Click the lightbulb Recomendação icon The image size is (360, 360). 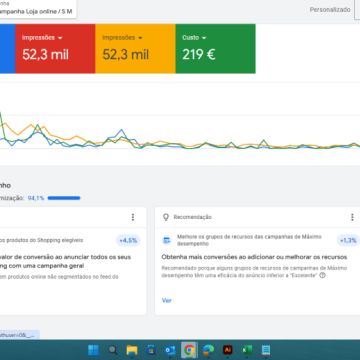click(166, 217)
